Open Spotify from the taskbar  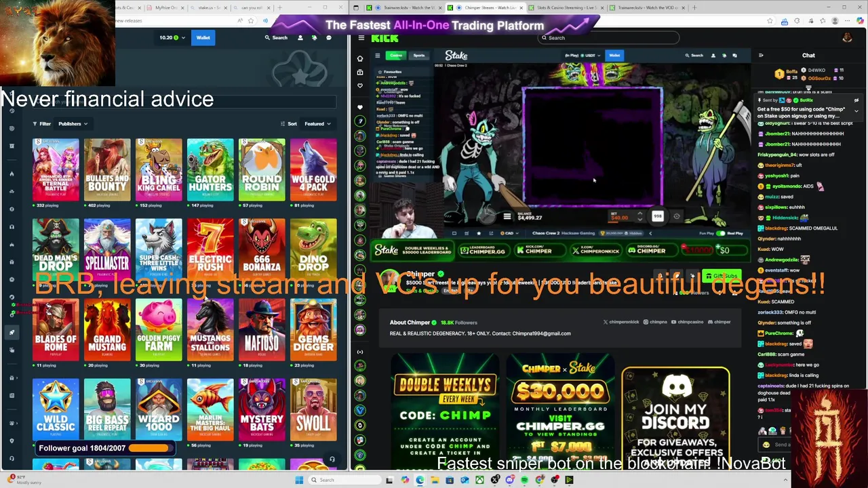524,480
